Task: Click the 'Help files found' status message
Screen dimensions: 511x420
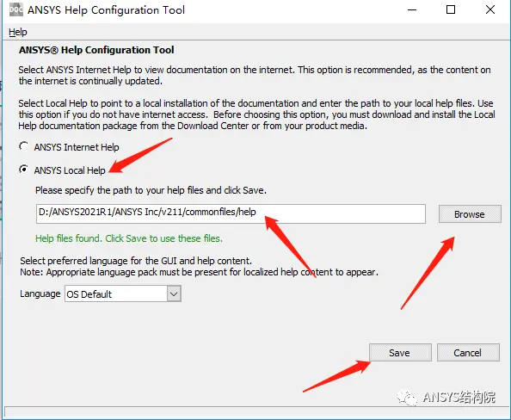Action: click(x=129, y=238)
